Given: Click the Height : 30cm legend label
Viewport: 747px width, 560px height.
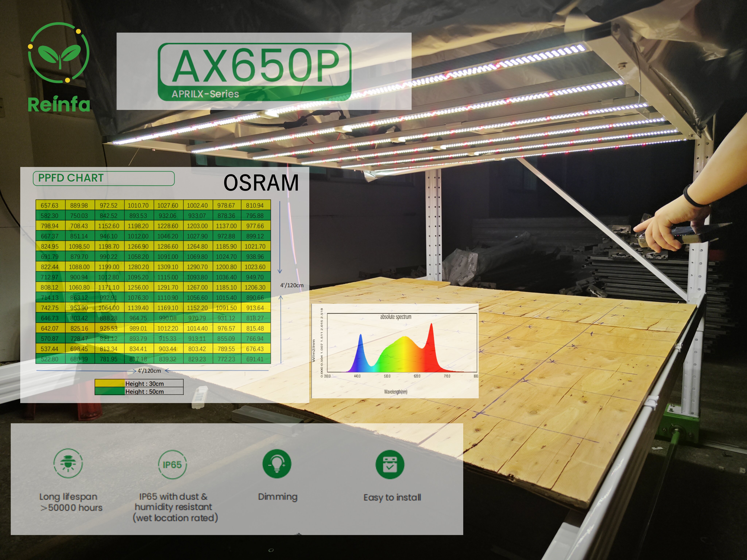Looking at the screenshot, I should [145, 384].
